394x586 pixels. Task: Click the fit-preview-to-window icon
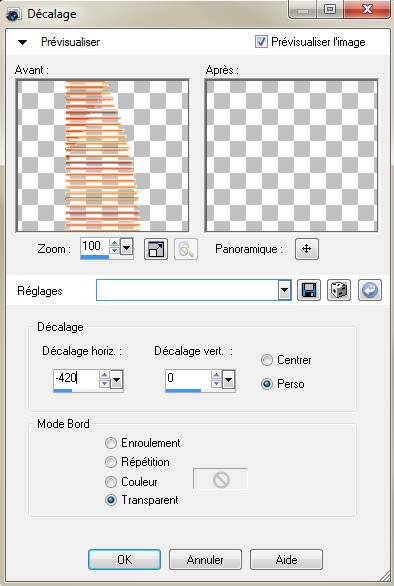click(156, 249)
